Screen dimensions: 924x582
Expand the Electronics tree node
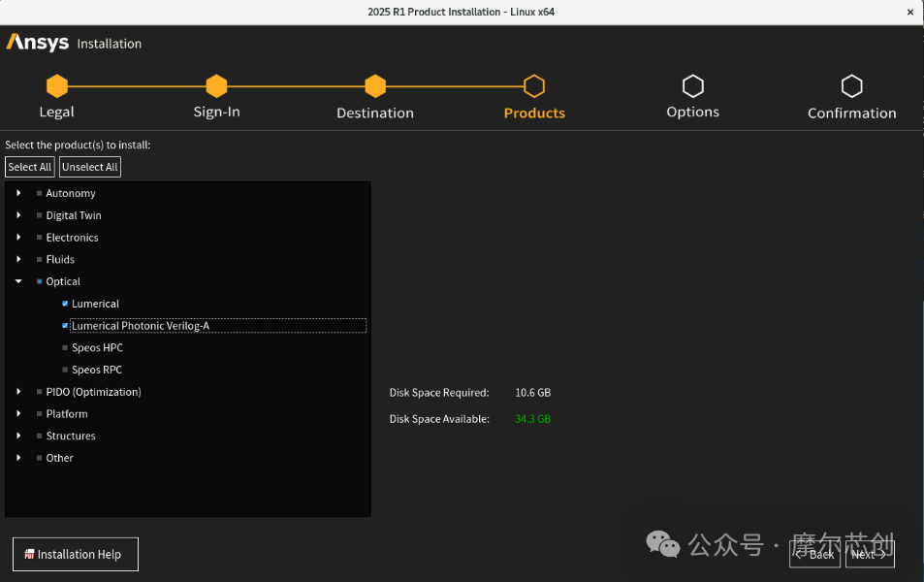pyautogui.click(x=18, y=237)
